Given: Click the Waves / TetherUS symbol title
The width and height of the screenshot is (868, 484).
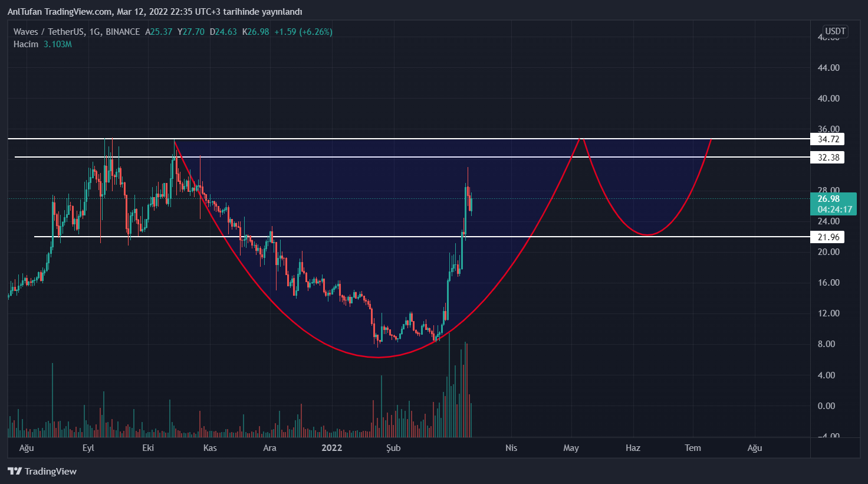Looking at the screenshot, I should [48, 32].
